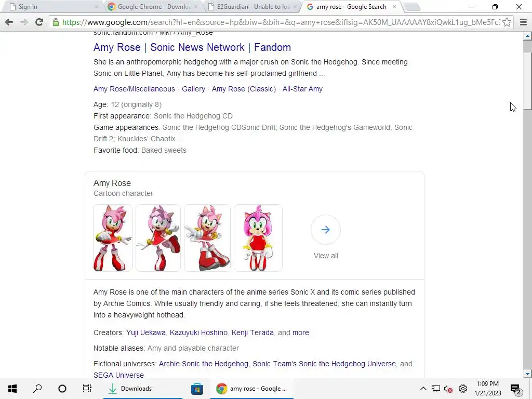Close the amy rose Google Search tab

point(394,7)
